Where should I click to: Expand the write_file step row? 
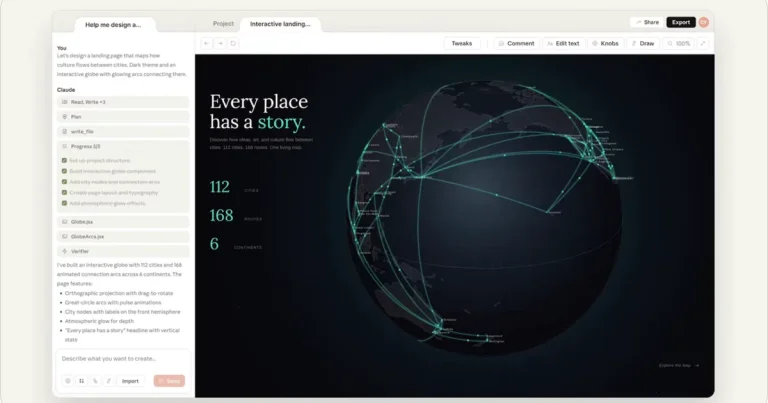(x=123, y=131)
